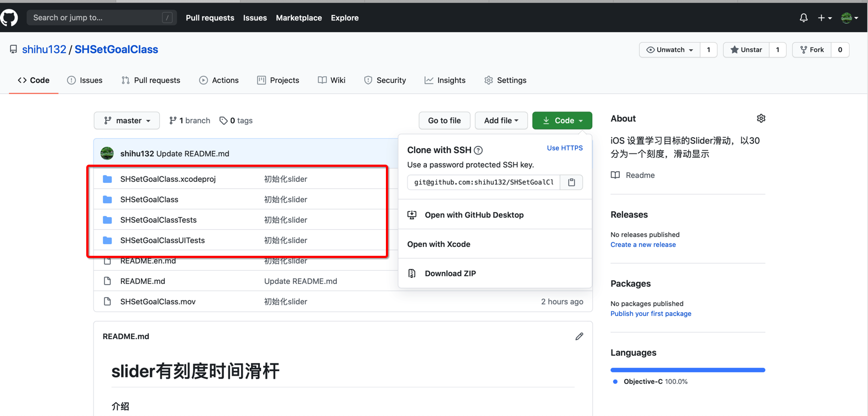Click Create a new release link

[x=643, y=245]
